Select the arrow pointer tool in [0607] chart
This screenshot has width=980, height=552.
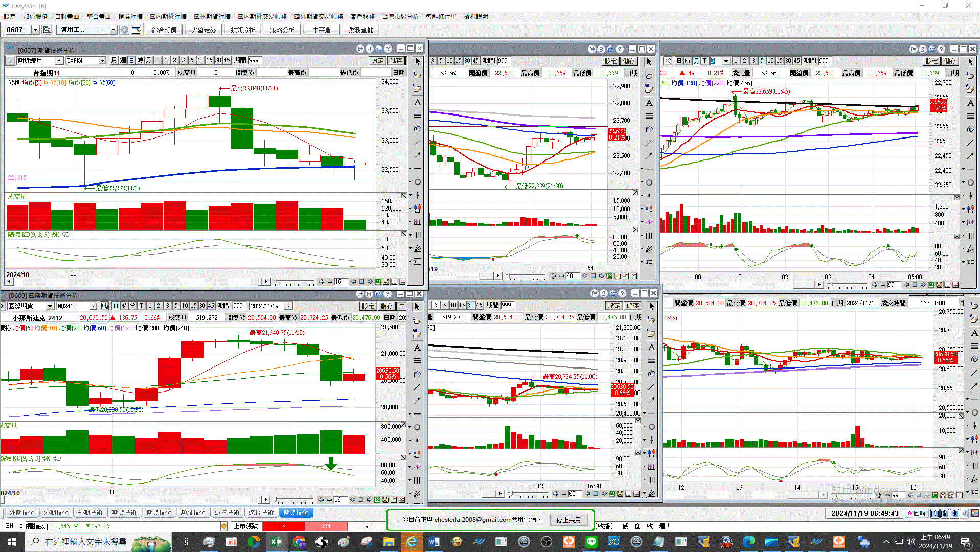417,61
